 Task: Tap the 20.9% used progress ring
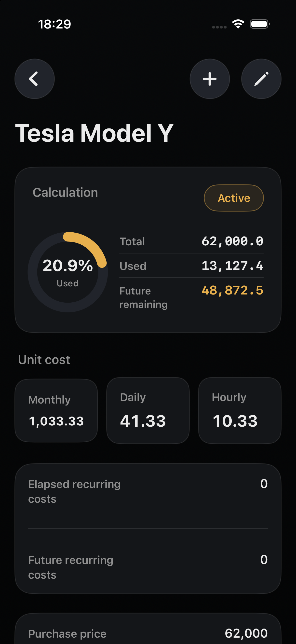(x=68, y=272)
